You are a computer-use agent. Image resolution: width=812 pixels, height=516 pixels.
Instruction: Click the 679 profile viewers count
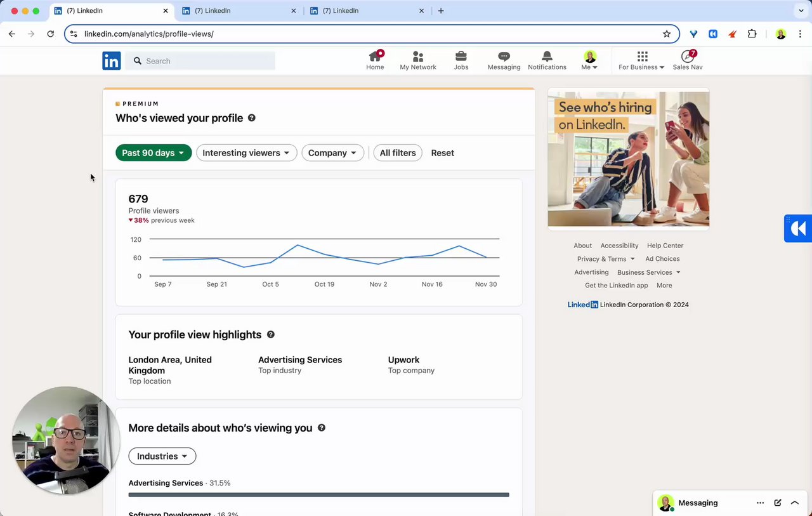coord(138,199)
